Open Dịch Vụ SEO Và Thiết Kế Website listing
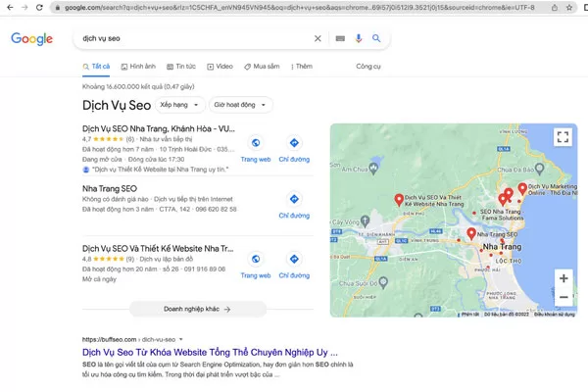 [158, 248]
